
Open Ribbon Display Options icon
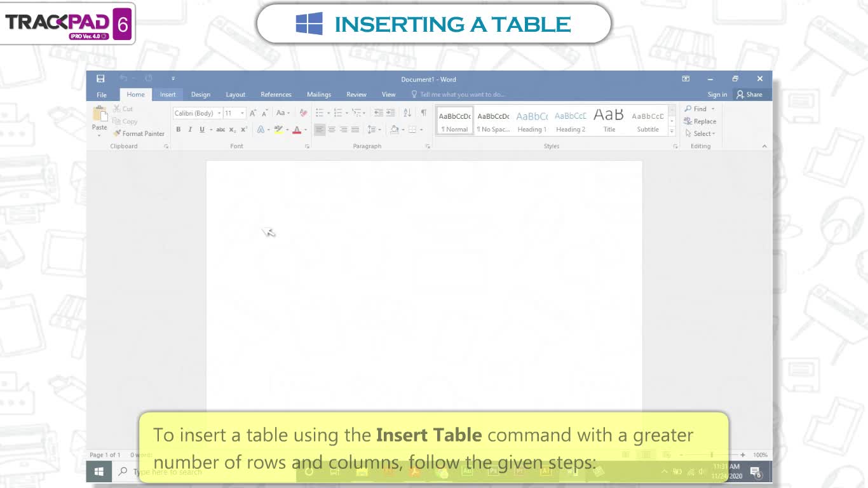click(x=686, y=79)
